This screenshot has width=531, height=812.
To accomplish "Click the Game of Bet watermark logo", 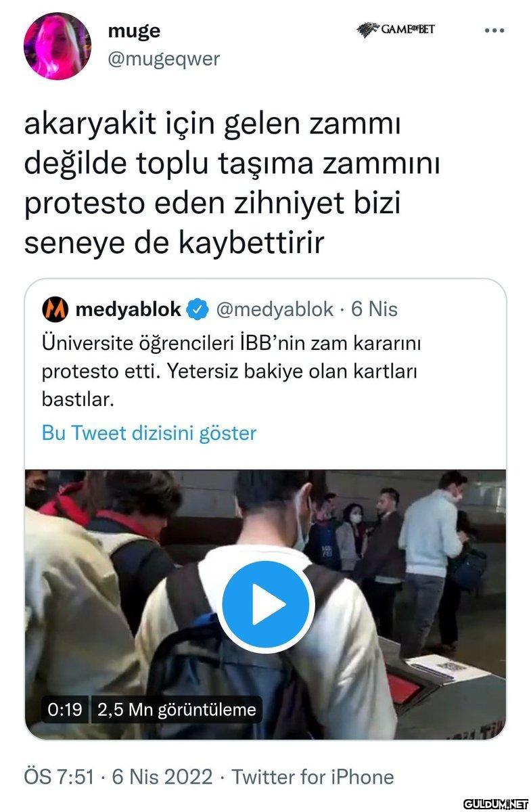I will click(396, 29).
